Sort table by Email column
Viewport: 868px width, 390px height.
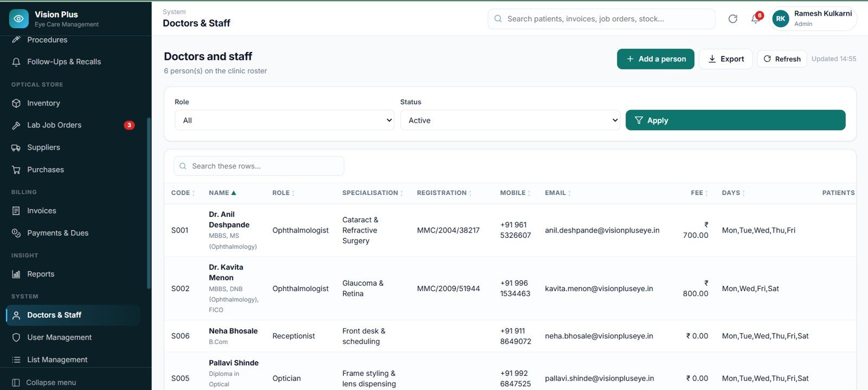coord(558,193)
